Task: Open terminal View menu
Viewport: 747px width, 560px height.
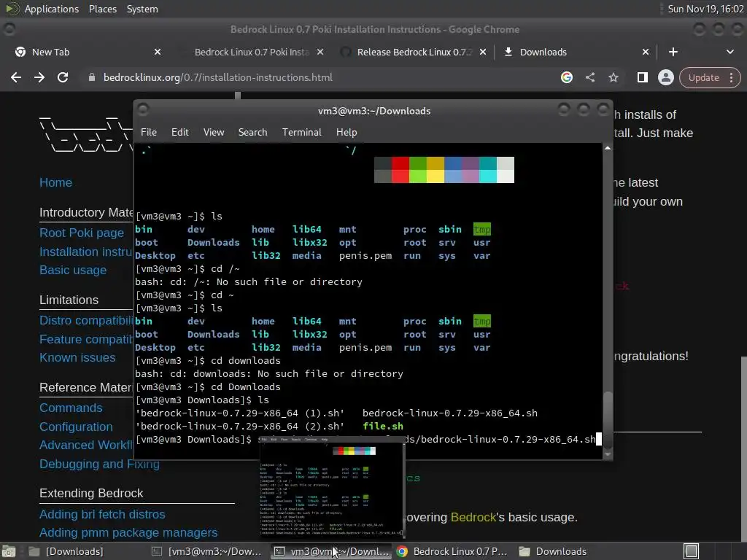Action: (214, 133)
